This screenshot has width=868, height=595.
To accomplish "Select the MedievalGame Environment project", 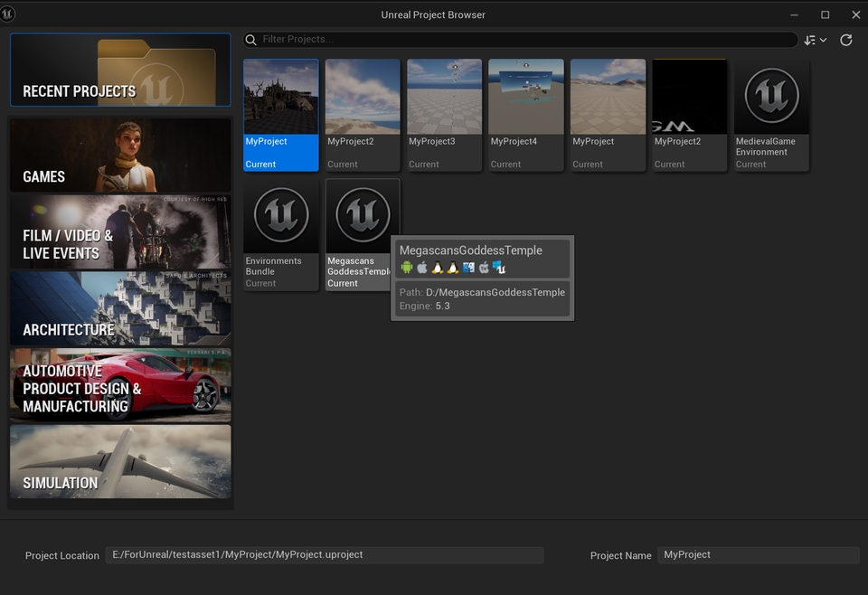I will pyautogui.click(x=771, y=115).
